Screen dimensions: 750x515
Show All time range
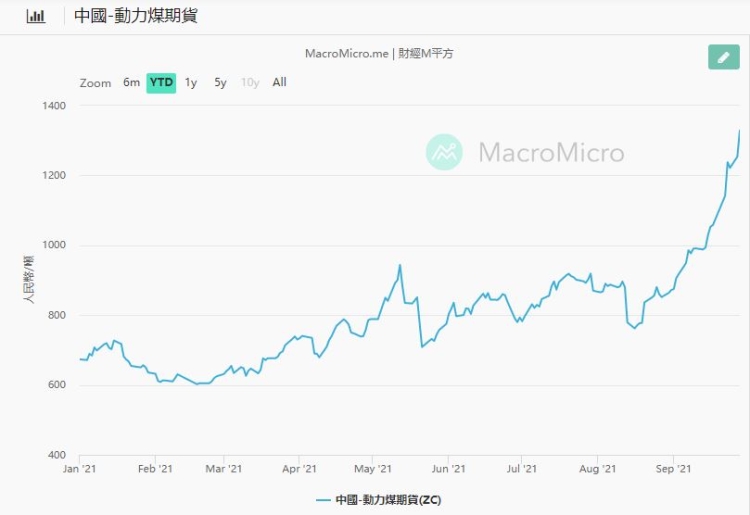point(279,83)
